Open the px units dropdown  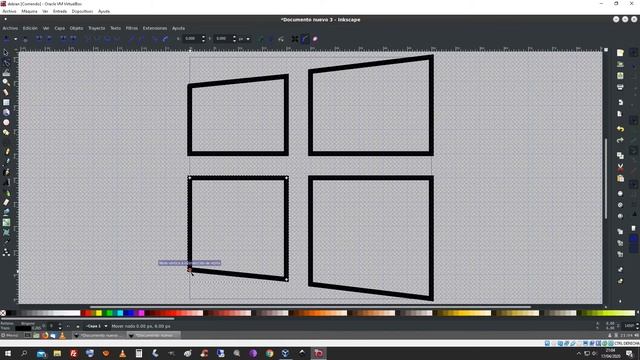(x=244, y=39)
